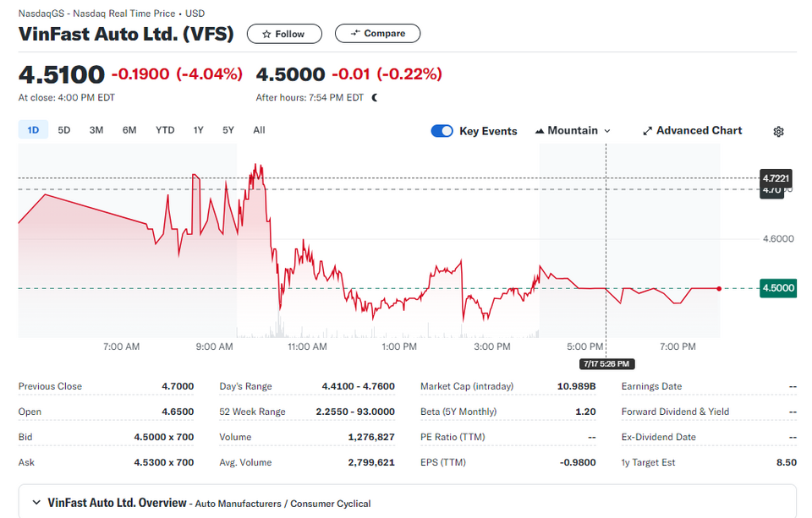Click the Advanced Chart expand arrow icon

(647, 131)
